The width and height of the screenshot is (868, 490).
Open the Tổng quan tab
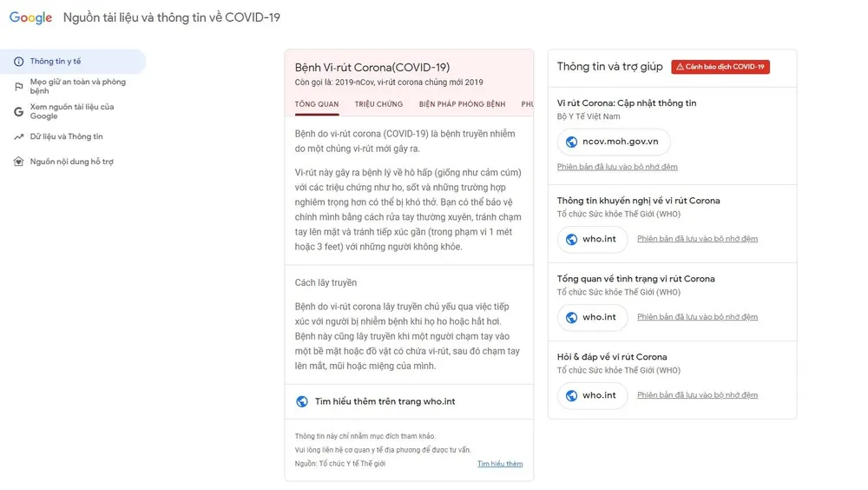pos(317,104)
